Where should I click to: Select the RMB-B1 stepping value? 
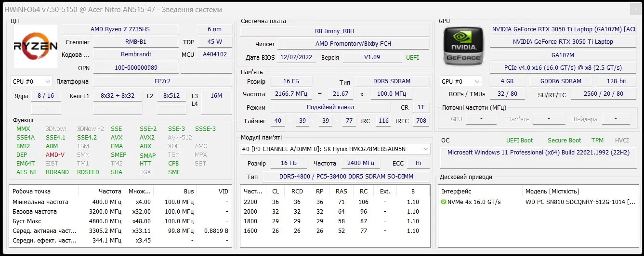135,42
